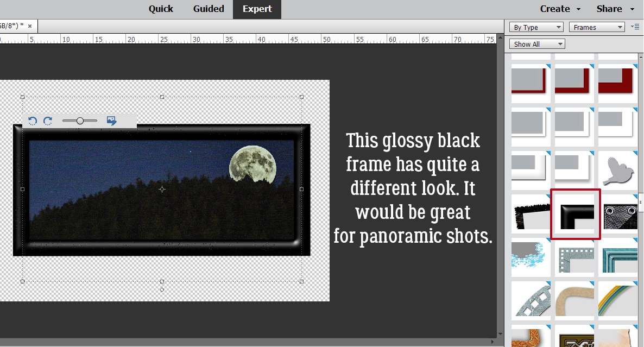
Task: Click the top-right transform corner handle
Action: (302, 97)
